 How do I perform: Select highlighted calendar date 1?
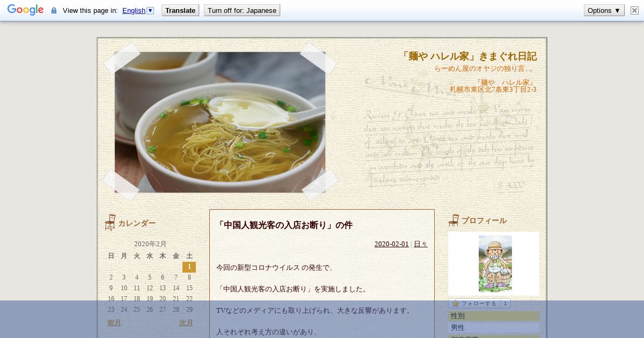pyautogui.click(x=189, y=267)
